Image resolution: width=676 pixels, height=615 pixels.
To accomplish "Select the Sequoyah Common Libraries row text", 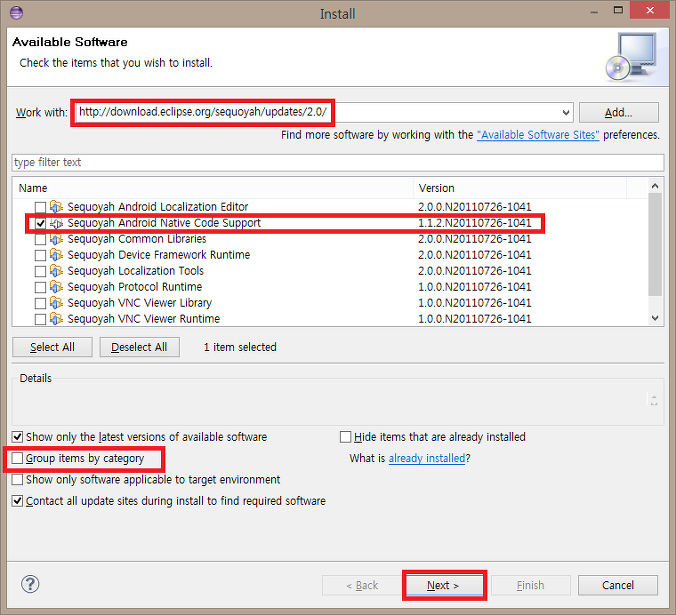I will 137,239.
